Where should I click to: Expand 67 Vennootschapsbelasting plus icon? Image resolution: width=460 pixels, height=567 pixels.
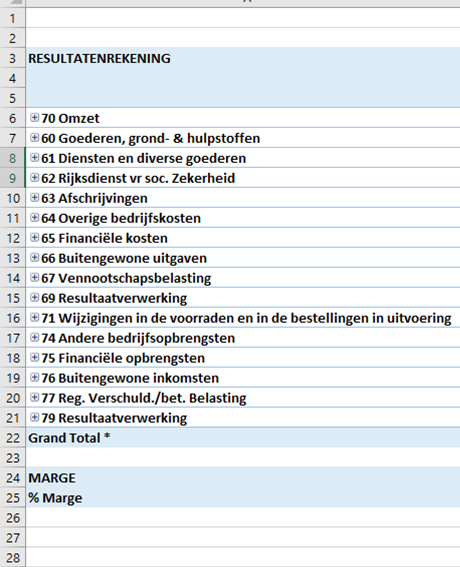pos(34,278)
